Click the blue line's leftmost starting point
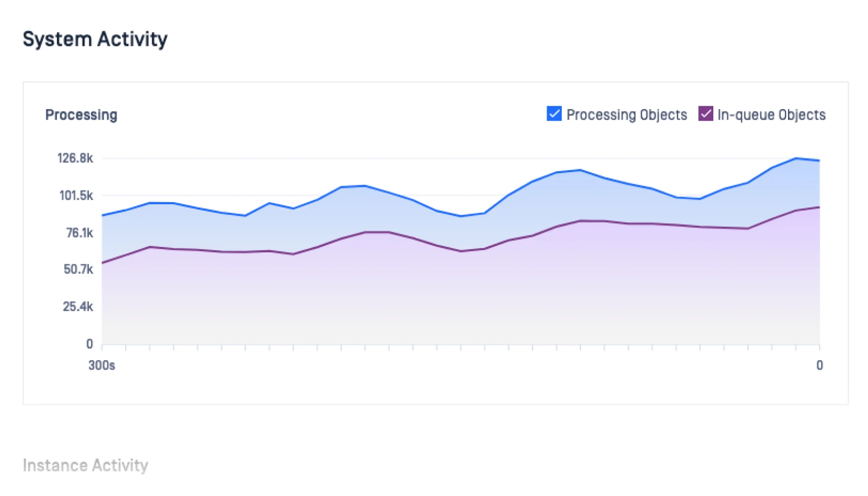The width and height of the screenshot is (868, 496). (x=103, y=215)
